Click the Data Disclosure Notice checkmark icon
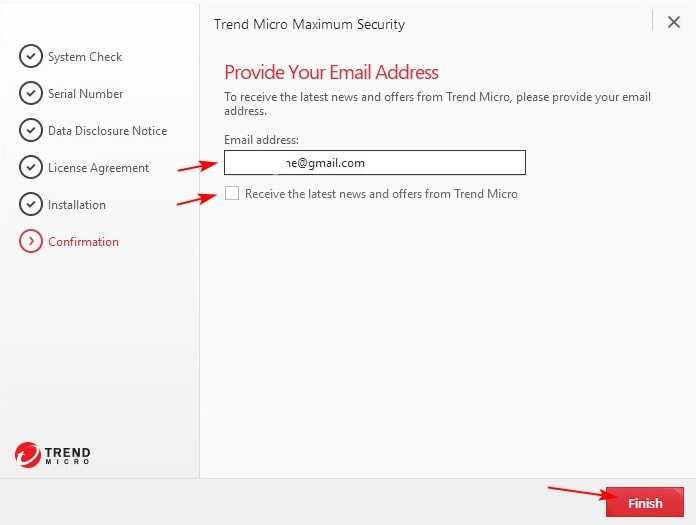 tap(31, 130)
